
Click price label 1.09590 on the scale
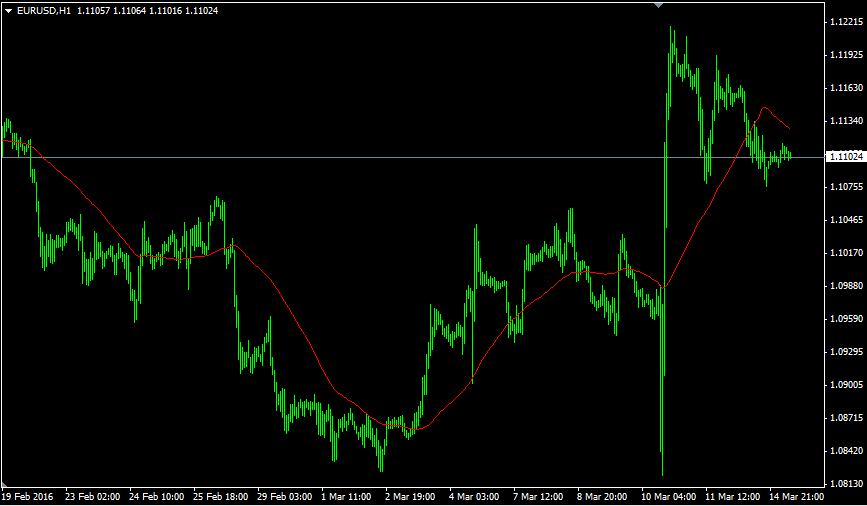click(847, 319)
